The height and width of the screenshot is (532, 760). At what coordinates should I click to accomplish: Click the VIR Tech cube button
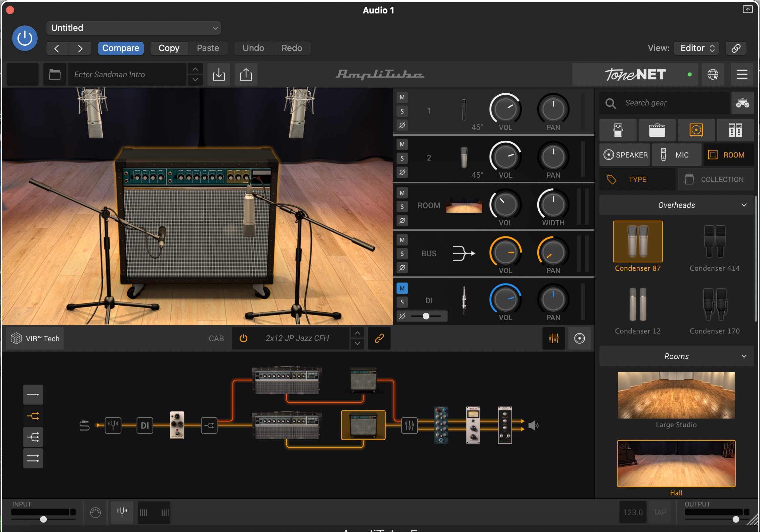pos(35,338)
